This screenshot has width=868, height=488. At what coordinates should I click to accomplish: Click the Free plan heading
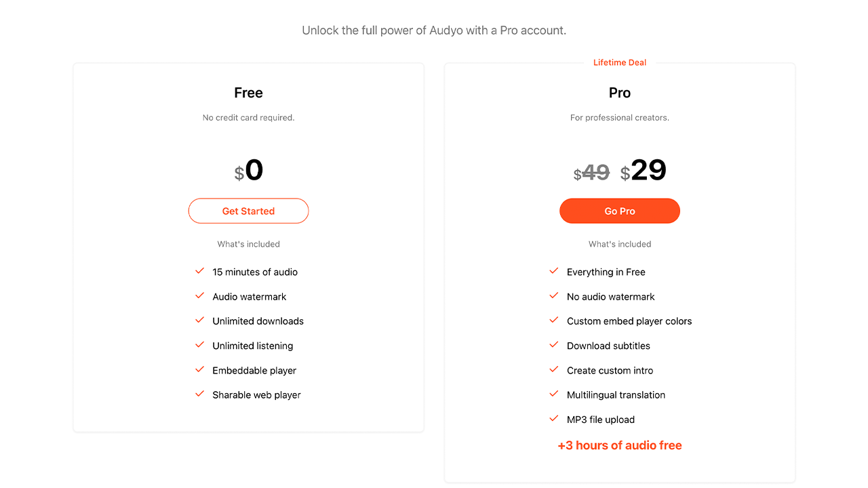[x=248, y=93]
